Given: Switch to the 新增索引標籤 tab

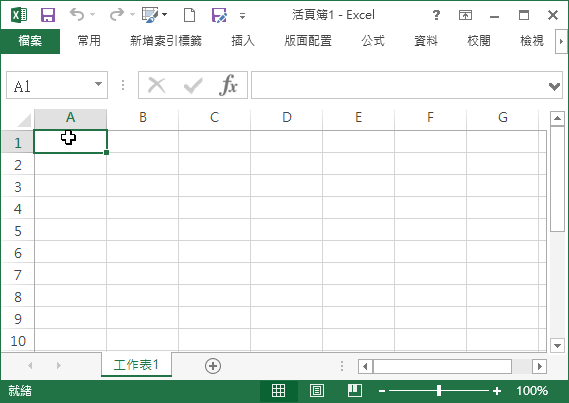Looking at the screenshot, I should click(166, 41).
